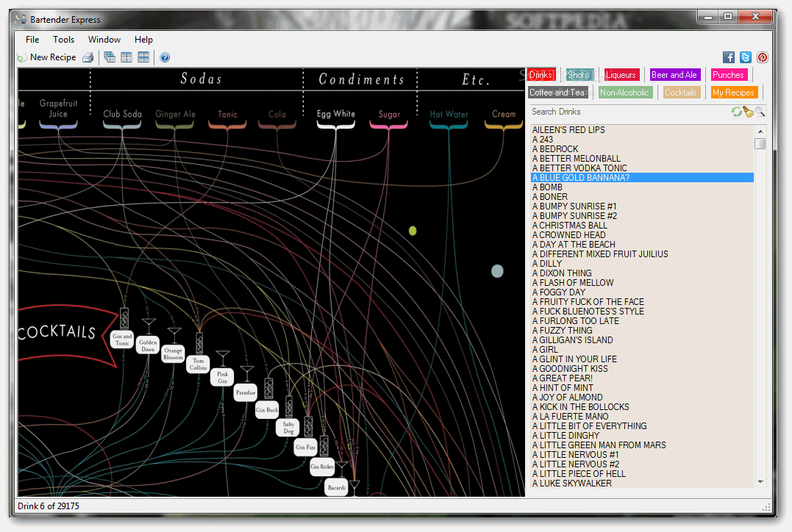Open the My Recipes category
Viewport: 792px width, 532px height.
point(732,93)
